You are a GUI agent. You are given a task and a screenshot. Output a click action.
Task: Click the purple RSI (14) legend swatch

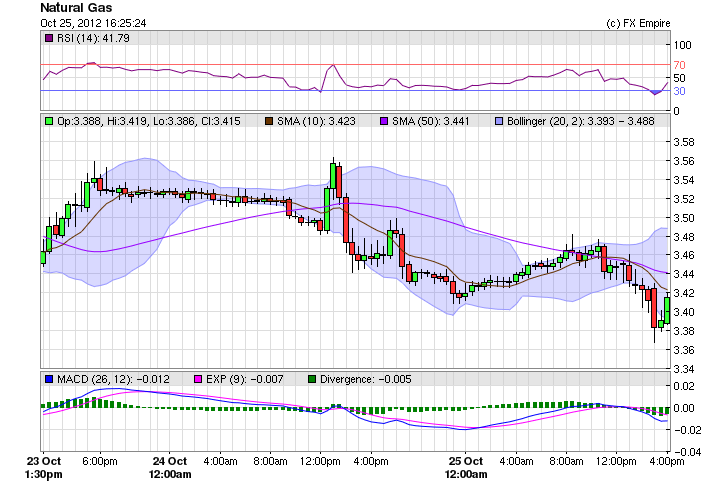click(49, 38)
